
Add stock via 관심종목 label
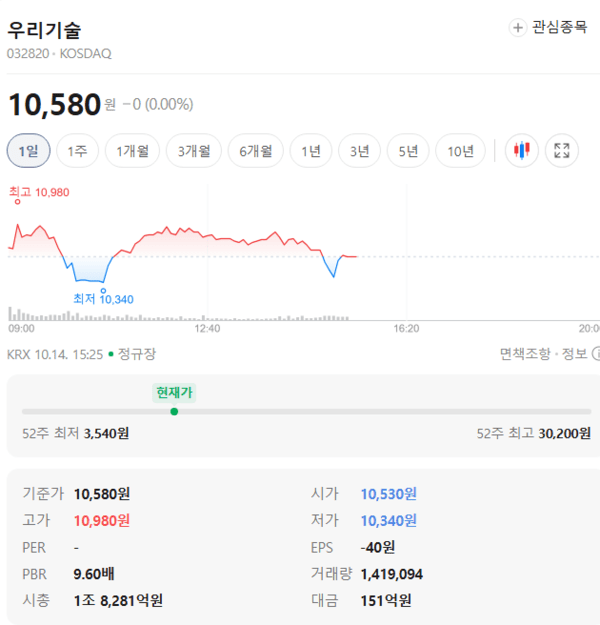560,27
